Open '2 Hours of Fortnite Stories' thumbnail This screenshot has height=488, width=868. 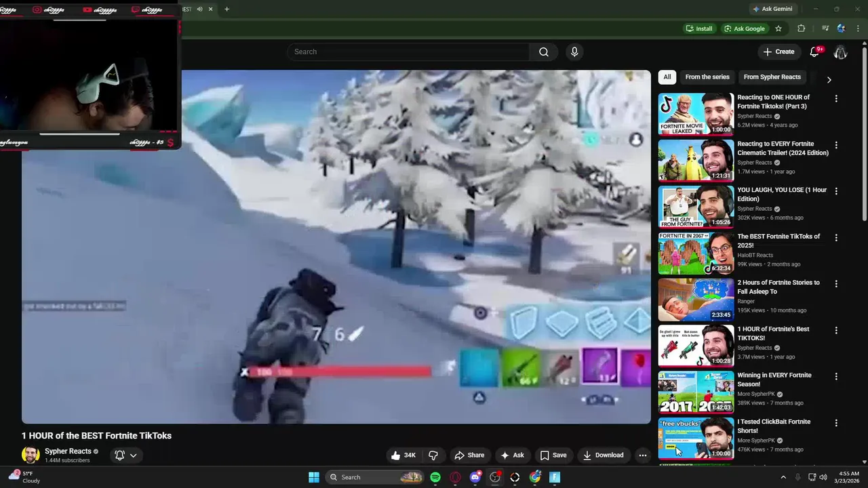(x=696, y=300)
